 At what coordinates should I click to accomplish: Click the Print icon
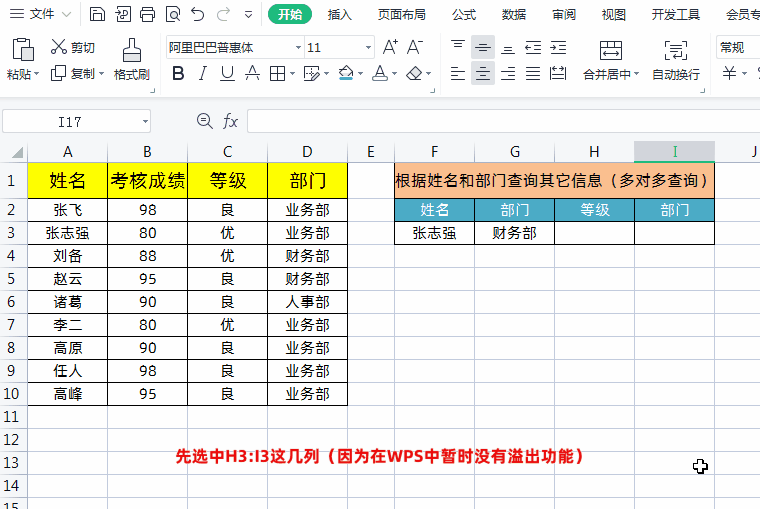click(x=147, y=14)
